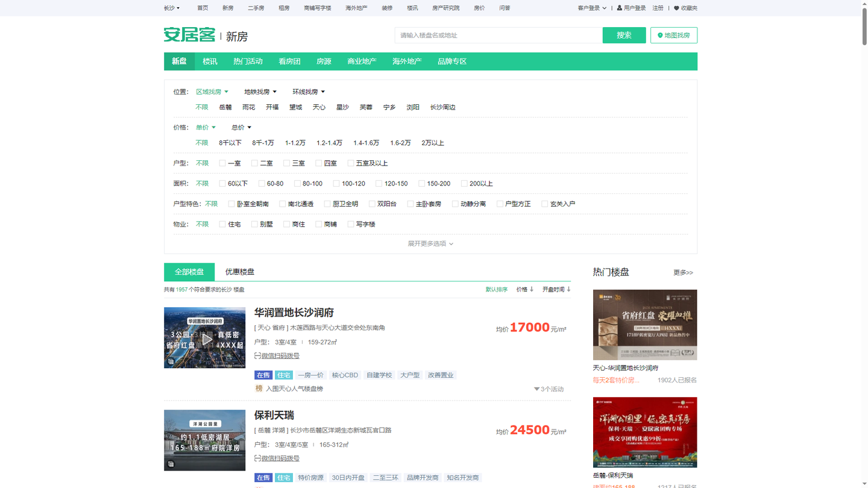Viewport: 868px width, 488px height.
Task: Click the green 搜索 button
Action: [624, 35]
